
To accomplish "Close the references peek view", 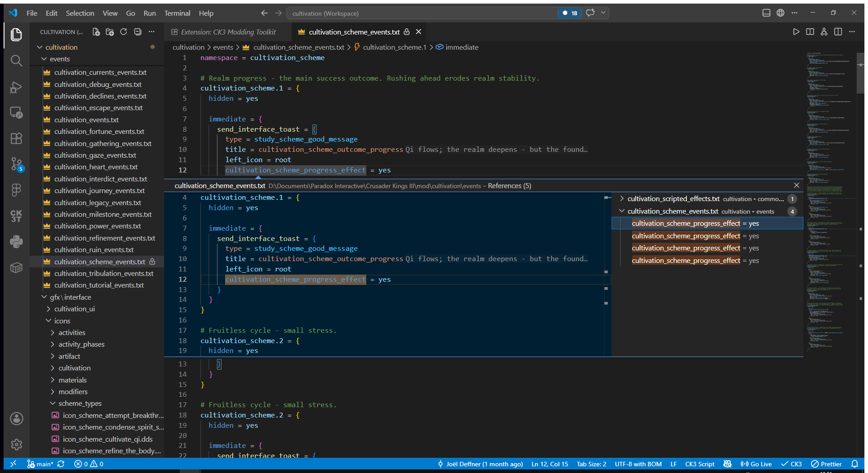I will [796, 185].
